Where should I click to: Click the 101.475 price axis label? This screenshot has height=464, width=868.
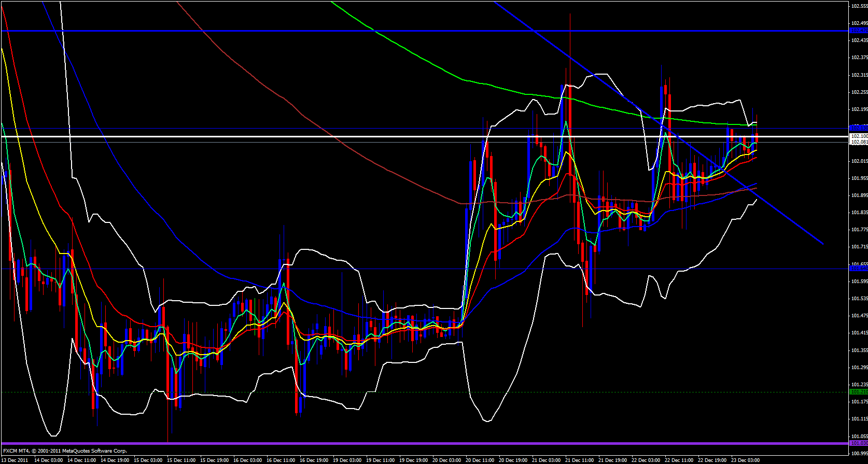pyautogui.click(x=859, y=316)
